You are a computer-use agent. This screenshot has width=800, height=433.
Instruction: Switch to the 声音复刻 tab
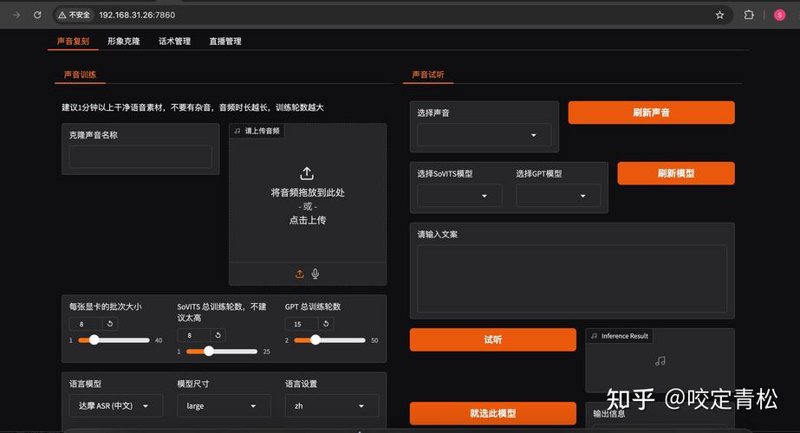tap(73, 41)
